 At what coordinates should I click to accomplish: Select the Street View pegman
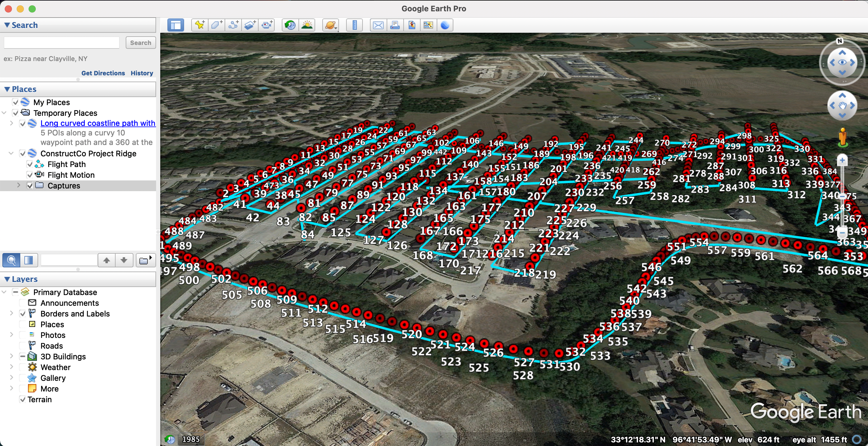(842, 138)
